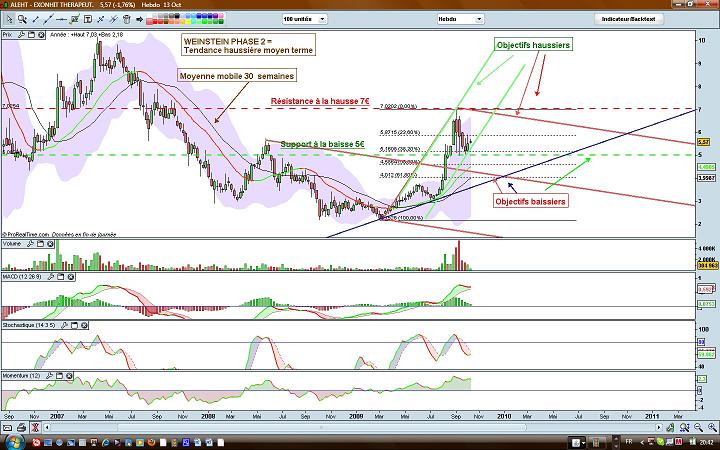This screenshot has width=720, height=450.
Task: Click the horizontal chart scrollbar track
Action: 353,428
